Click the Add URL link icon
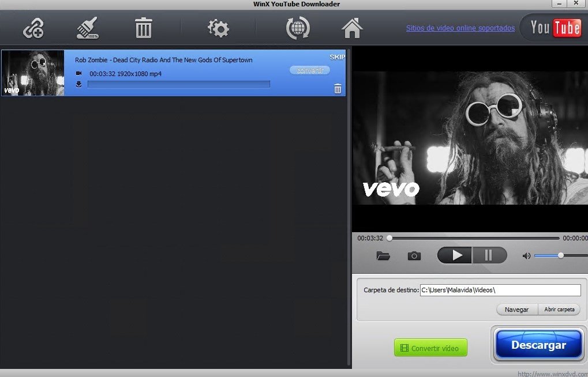Screen dimensions: 588x377 click(33, 28)
